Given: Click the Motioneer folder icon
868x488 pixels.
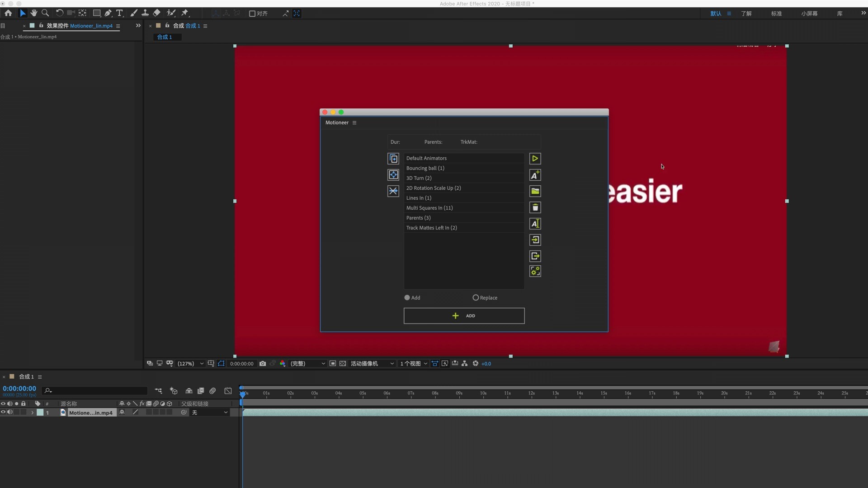Looking at the screenshot, I should [x=535, y=191].
